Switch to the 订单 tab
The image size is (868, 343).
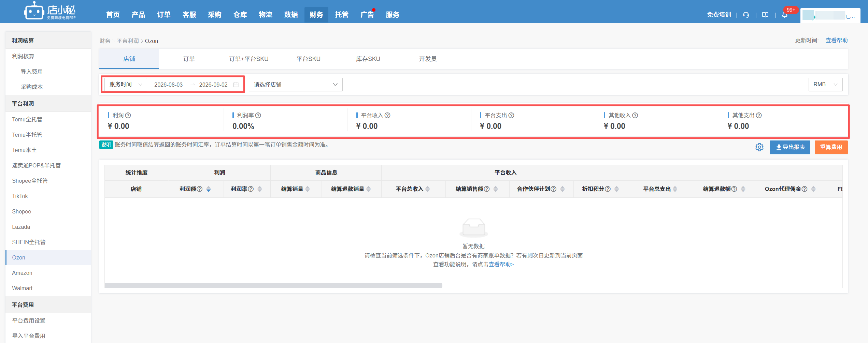point(189,59)
